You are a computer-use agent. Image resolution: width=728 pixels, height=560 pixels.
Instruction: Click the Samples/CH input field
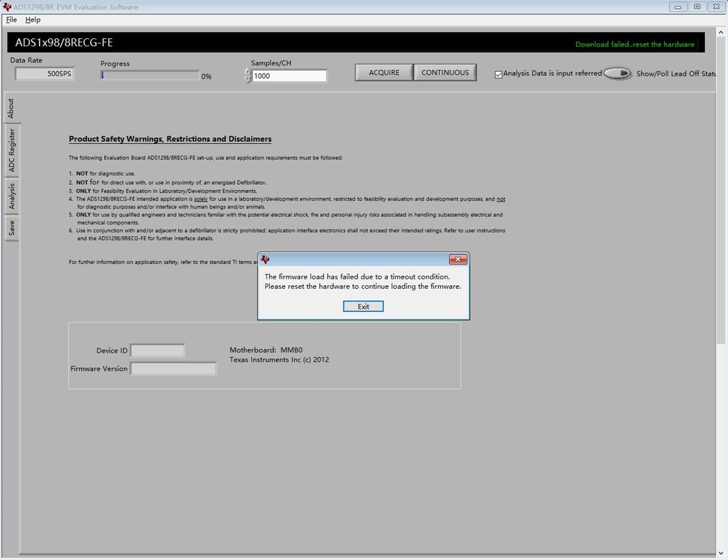pos(289,76)
